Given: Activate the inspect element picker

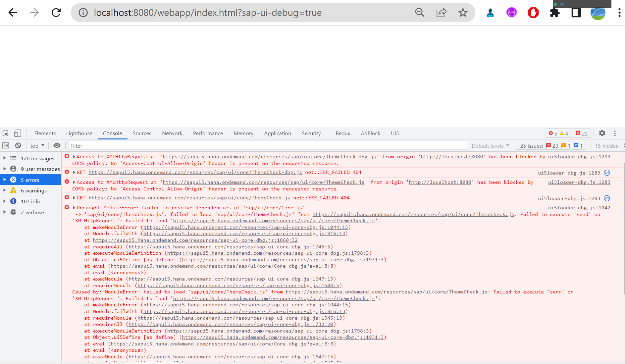Looking at the screenshot, I should point(6,133).
